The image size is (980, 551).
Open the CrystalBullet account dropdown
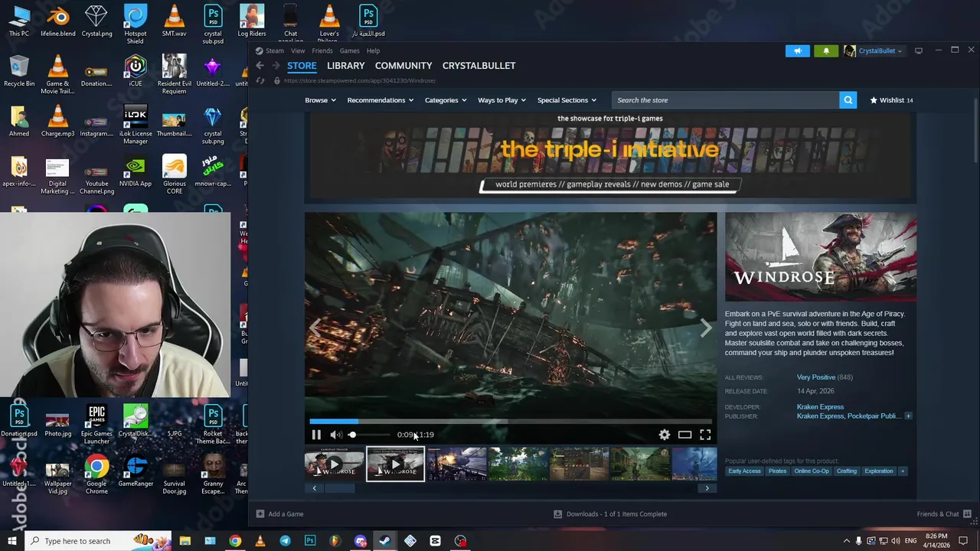coord(874,51)
